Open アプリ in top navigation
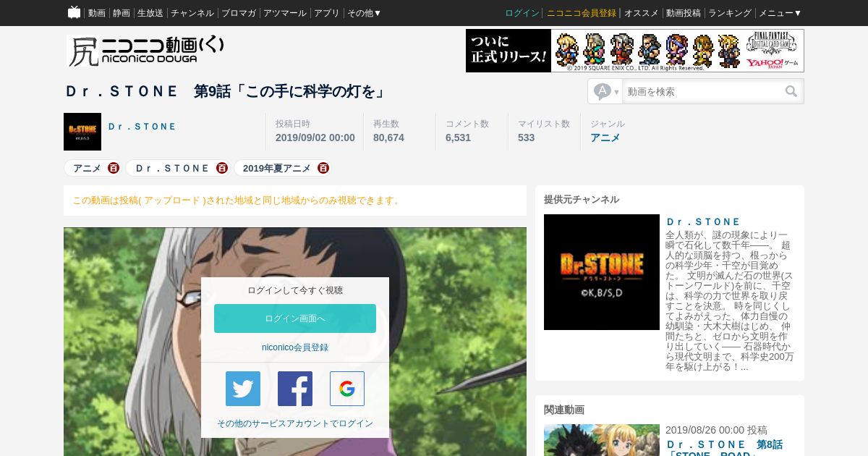 tap(327, 13)
